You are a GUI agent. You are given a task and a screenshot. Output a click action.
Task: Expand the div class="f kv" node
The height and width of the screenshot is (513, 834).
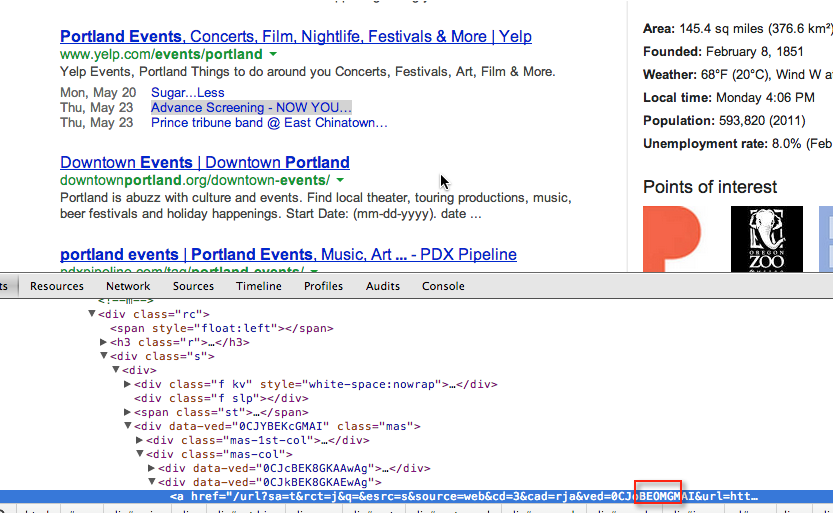click(128, 384)
